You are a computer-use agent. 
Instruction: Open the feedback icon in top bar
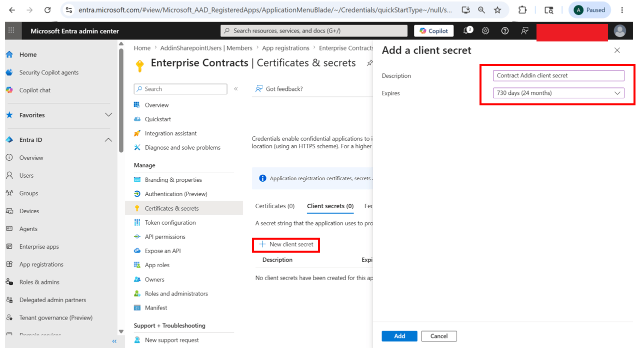coord(524,31)
